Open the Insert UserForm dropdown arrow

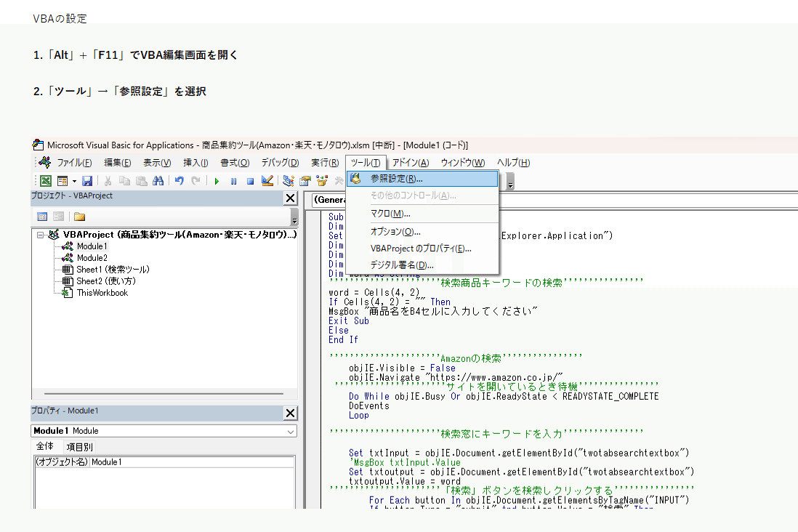74,181
